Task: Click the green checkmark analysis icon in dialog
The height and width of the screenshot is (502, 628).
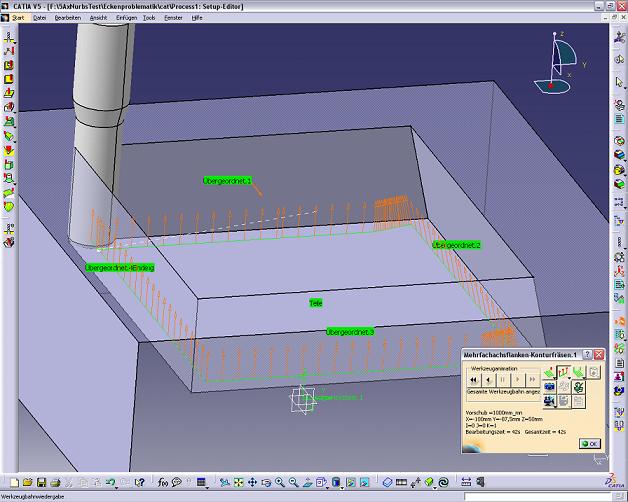Action: (x=578, y=387)
